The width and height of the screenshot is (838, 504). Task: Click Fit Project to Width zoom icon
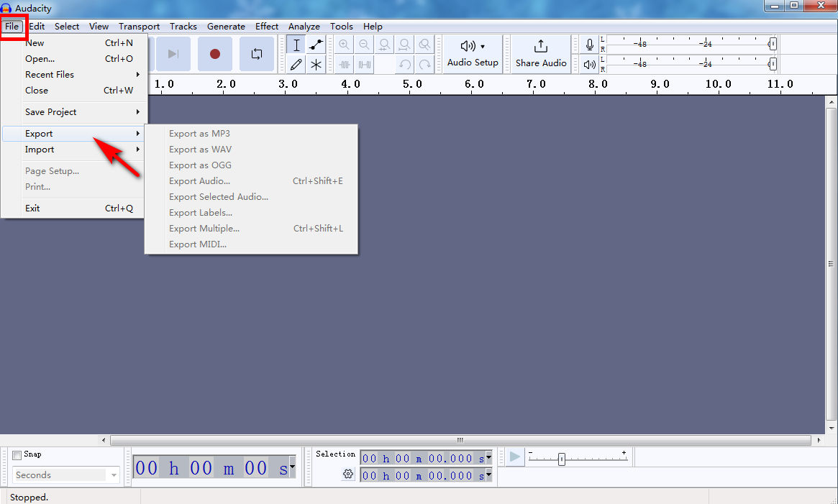[x=404, y=45]
